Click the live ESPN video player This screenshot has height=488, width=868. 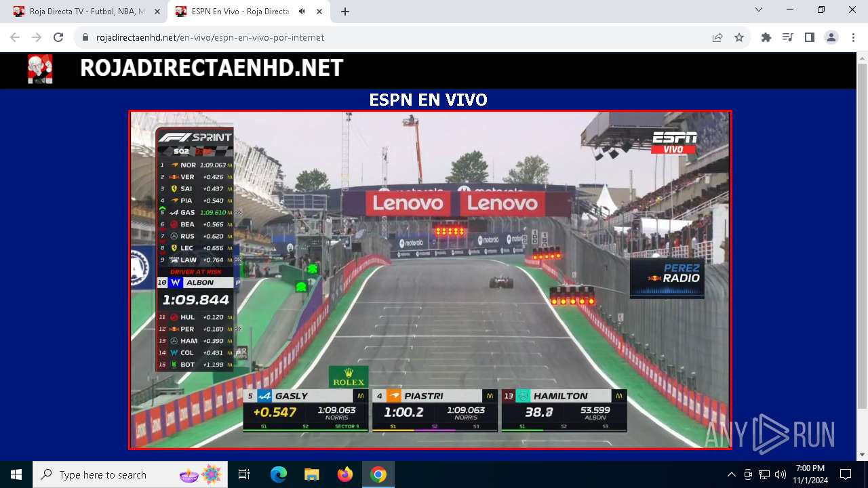[430, 280]
